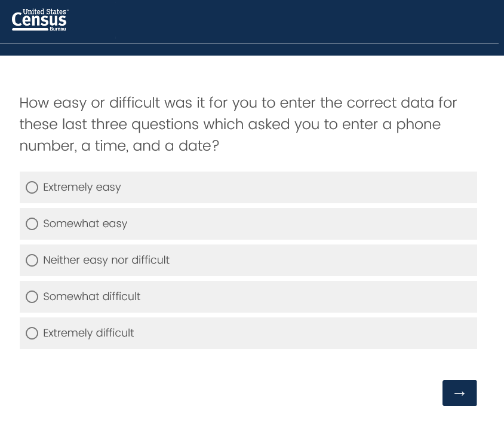Click "United States" text above the Census logo
Screen dimensions: 504x425
[45, 11]
